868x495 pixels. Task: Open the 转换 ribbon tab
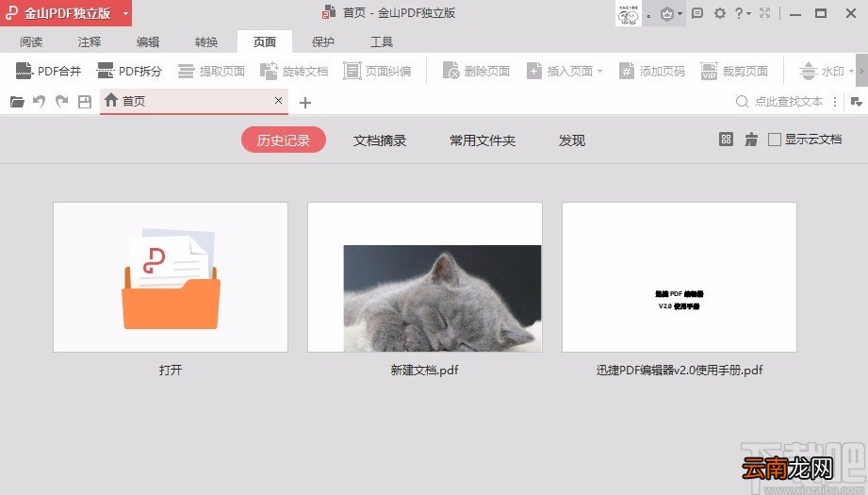(x=206, y=41)
